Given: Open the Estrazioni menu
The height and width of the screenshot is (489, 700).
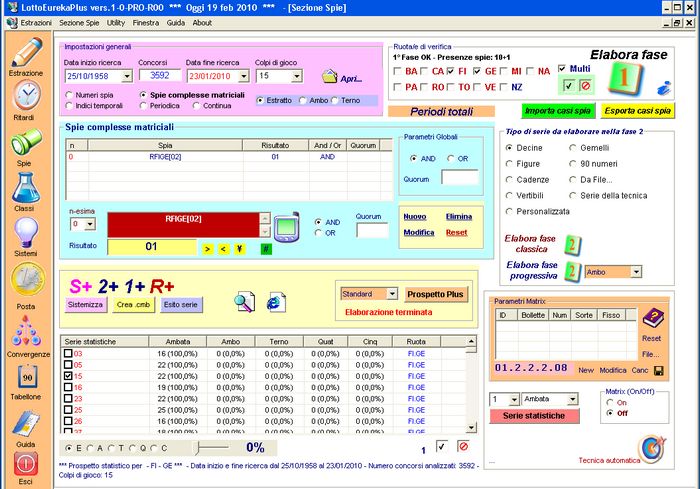Looking at the screenshot, I should click(x=36, y=23).
